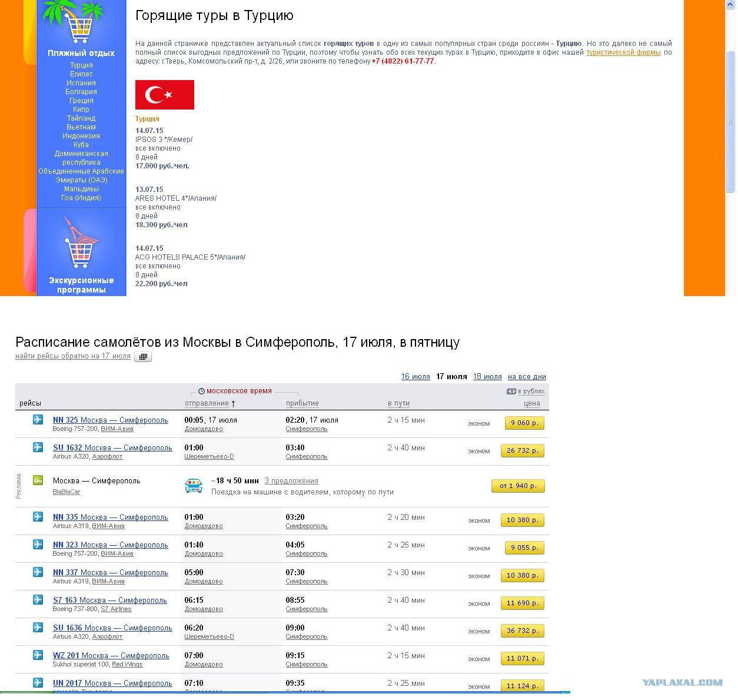738x700 pixels.
Task: Open 'Египет' in beach vacation menu
Action: [x=81, y=74]
